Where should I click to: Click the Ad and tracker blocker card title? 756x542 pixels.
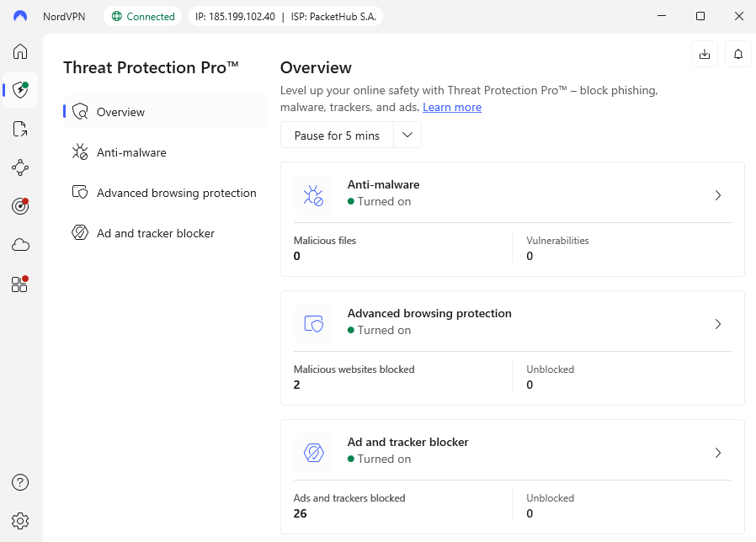pyautogui.click(x=408, y=442)
